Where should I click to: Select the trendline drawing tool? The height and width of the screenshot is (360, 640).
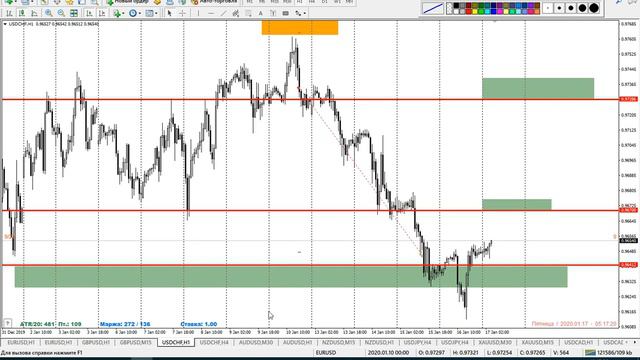[x=224, y=13]
